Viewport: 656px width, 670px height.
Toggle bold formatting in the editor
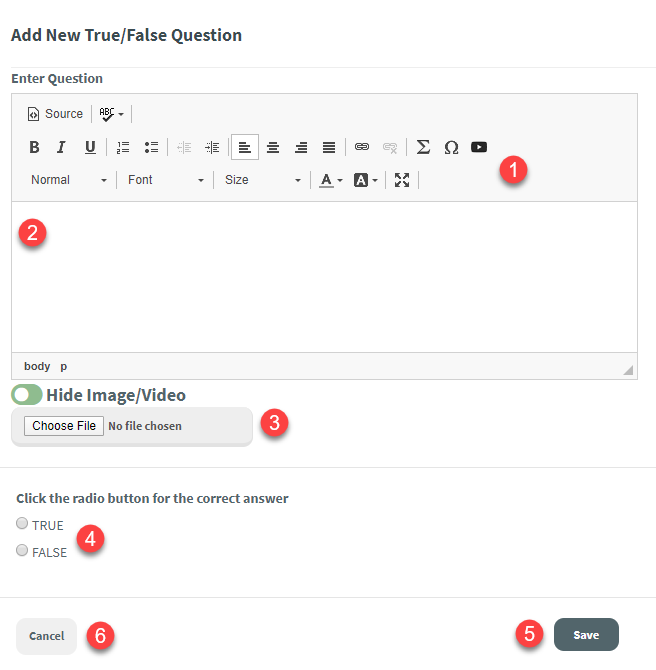34,147
